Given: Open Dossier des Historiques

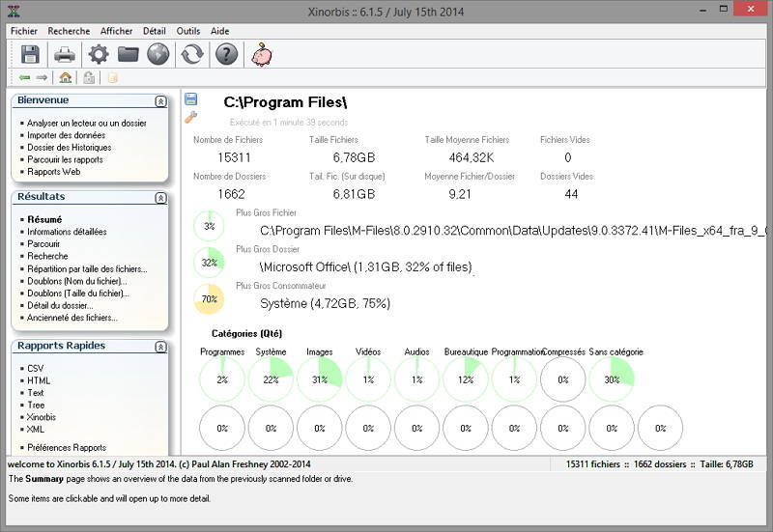Looking at the screenshot, I should [x=69, y=148].
